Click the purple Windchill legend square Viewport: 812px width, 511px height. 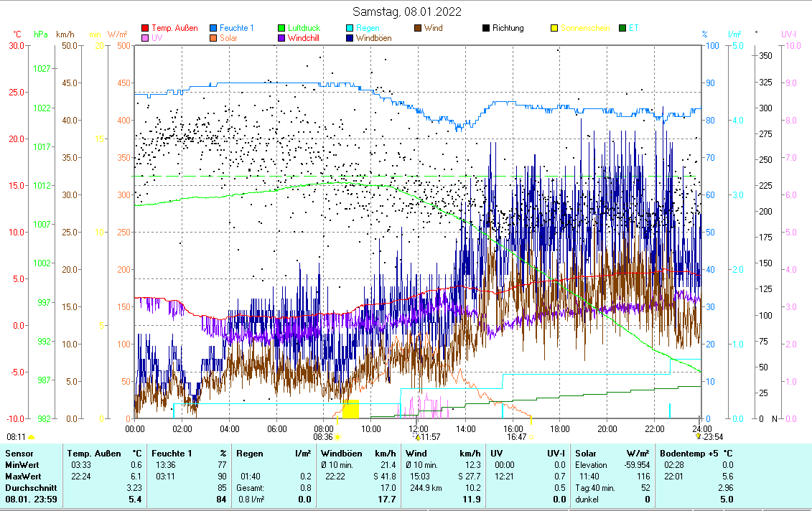(281, 38)
